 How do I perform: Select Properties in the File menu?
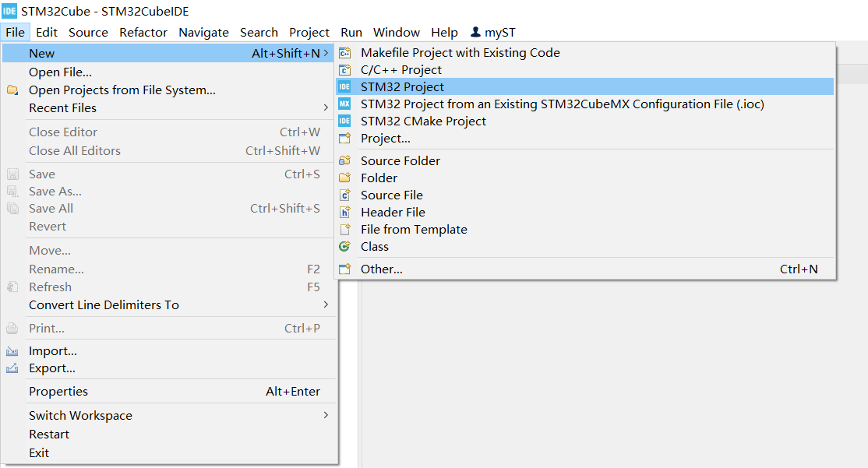(169, 391)
